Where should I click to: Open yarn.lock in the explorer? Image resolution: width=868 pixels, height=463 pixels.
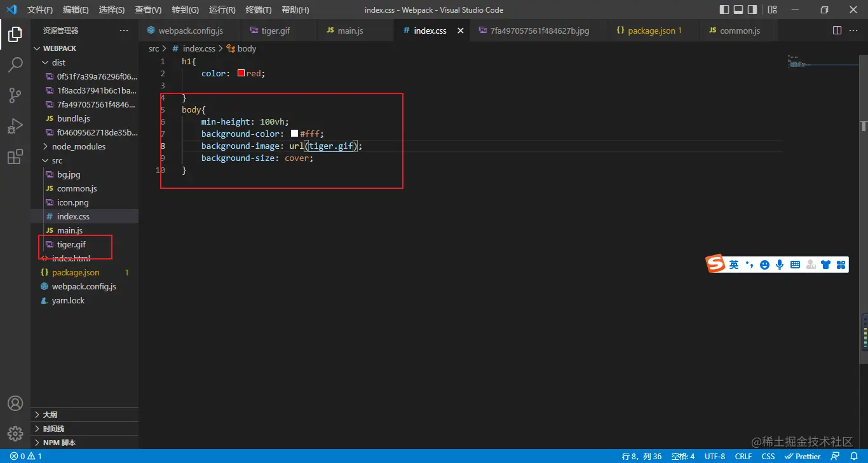point(85,300)
